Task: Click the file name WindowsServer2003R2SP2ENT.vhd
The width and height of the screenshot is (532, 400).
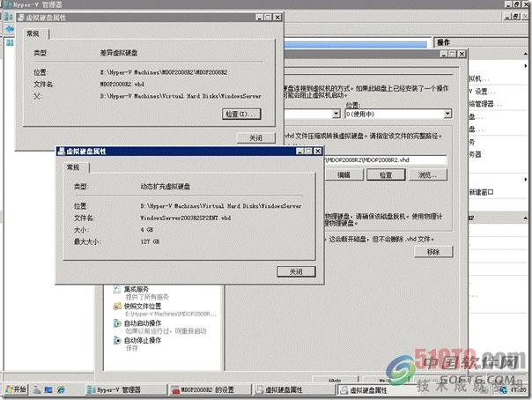Action: coord(186,219)
